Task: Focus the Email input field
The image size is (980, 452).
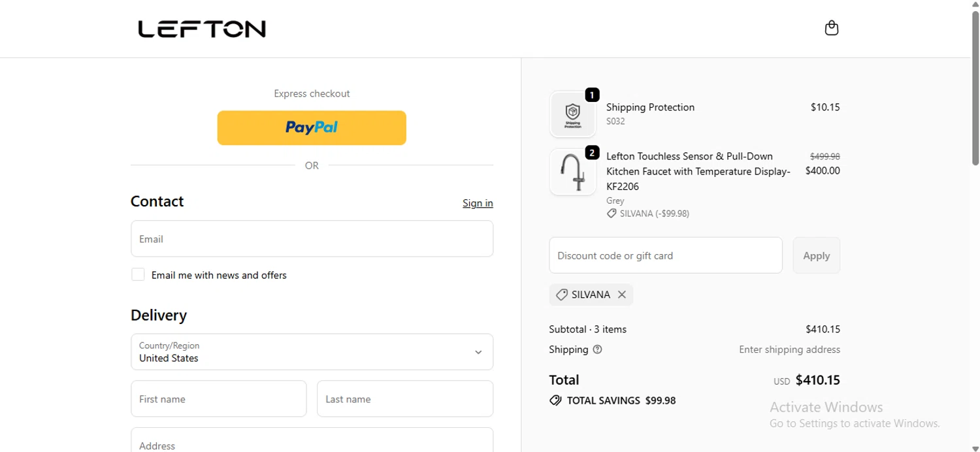Action: point(312,238)
